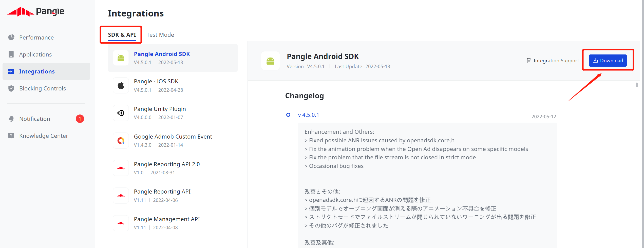The image size is (644, 248).
Task: Click the Reporting API 2.0 Pangle icon
Action: point(121,168)
